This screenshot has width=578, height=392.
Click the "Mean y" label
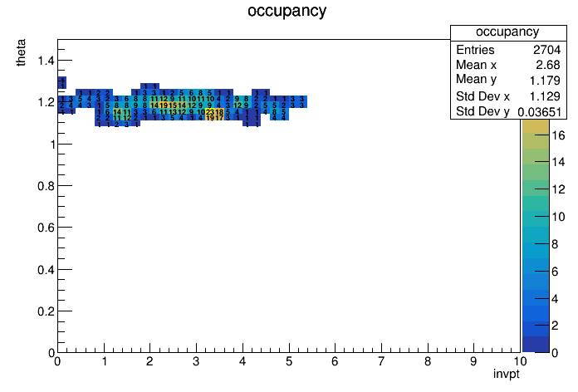tap(476, 80)
